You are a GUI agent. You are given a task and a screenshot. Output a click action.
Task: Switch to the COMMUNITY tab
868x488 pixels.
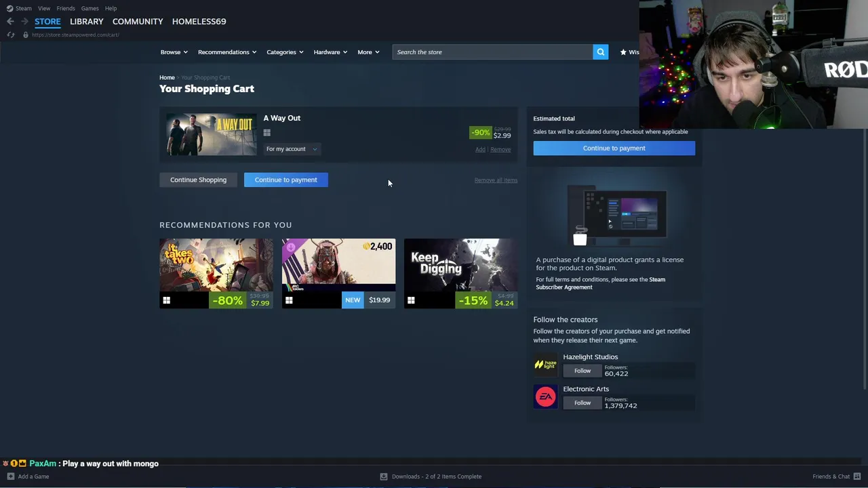click(138, 22)
